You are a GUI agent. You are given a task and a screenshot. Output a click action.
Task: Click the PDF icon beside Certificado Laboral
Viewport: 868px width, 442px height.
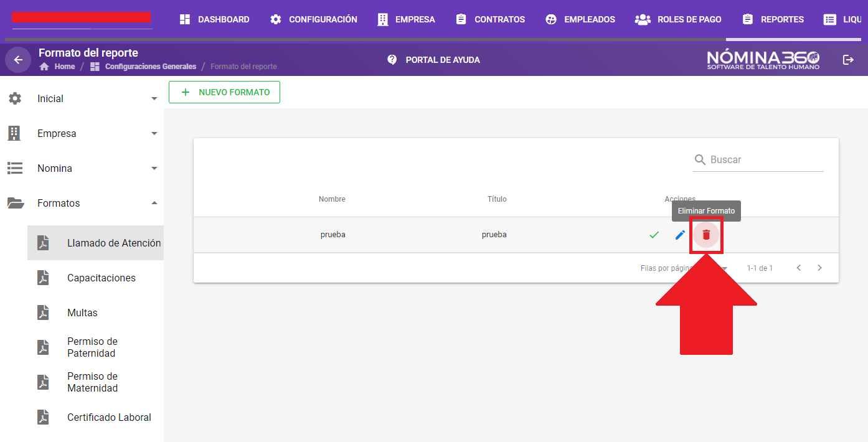(43, 417)
